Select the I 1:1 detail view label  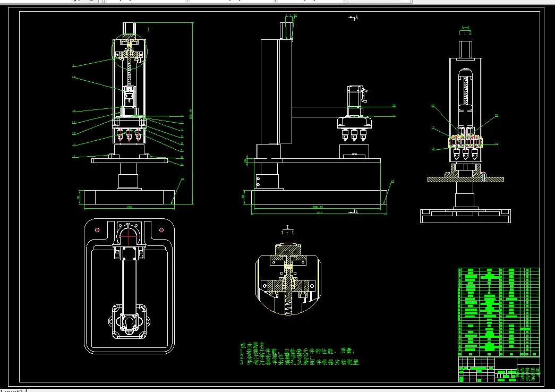click(287, 230)
